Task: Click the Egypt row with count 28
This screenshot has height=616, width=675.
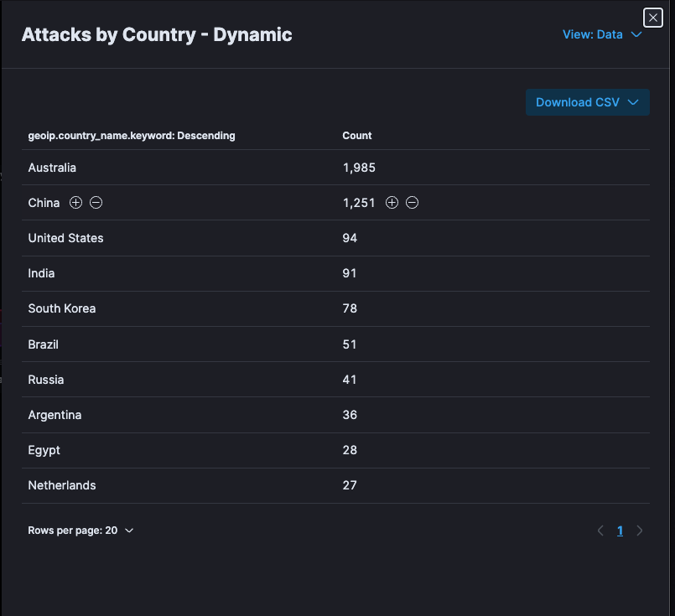Action: coord(44,449)
